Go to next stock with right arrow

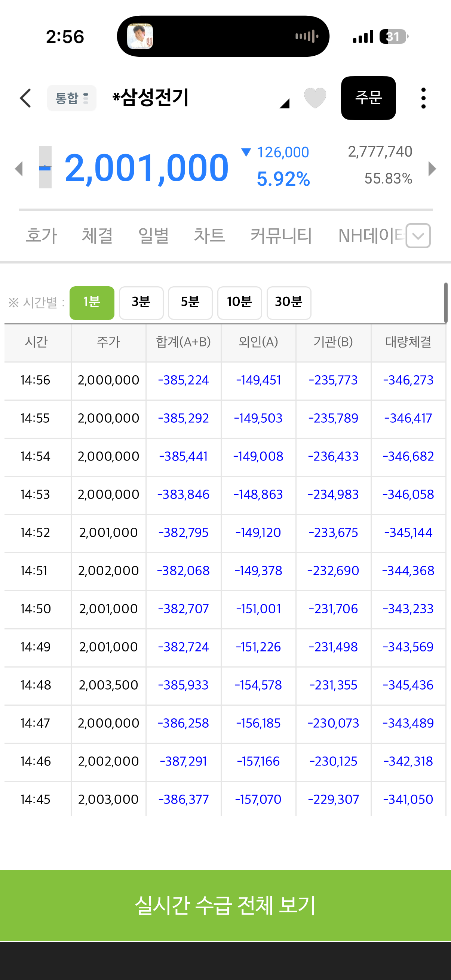pyautogui.click(x=432, y=169)
